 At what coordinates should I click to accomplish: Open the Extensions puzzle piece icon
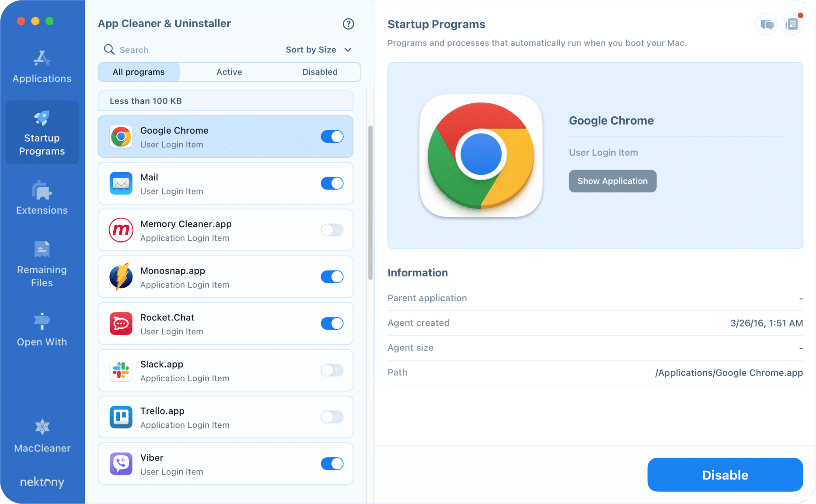(x=42, y=190)
